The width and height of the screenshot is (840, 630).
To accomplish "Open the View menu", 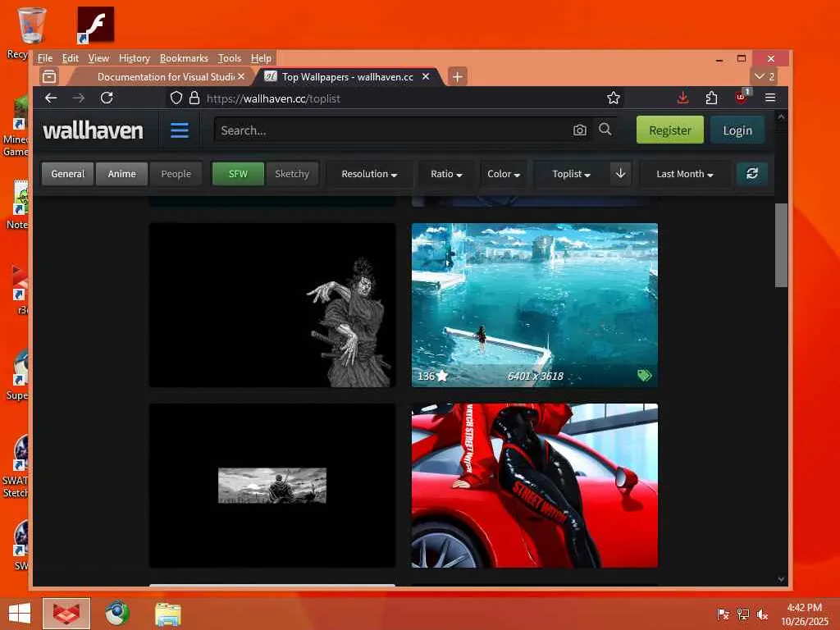I will [x=98, y=58].
